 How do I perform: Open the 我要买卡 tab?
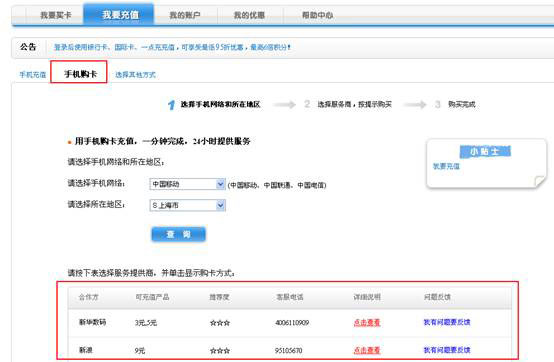click(55, 15)
